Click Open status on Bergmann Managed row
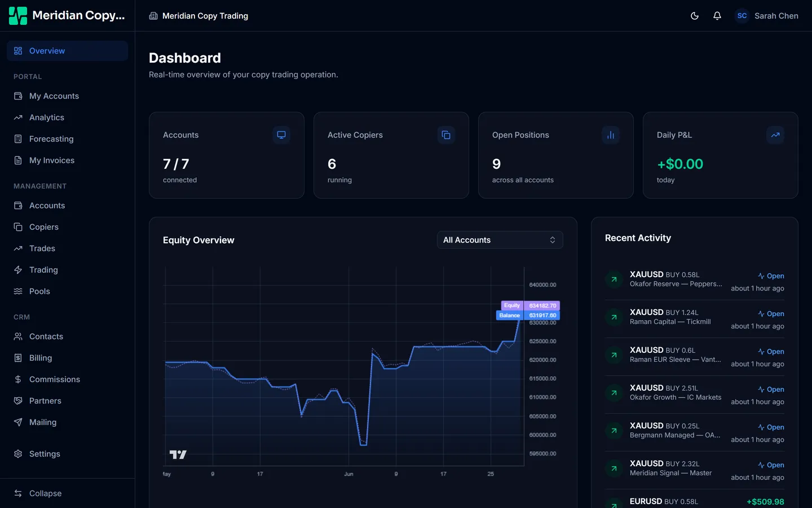This screenshot has height=508, width=812. (x=771, y=427)
